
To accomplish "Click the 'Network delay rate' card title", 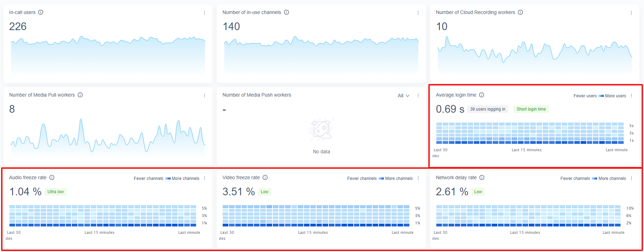I will [456, 177].
